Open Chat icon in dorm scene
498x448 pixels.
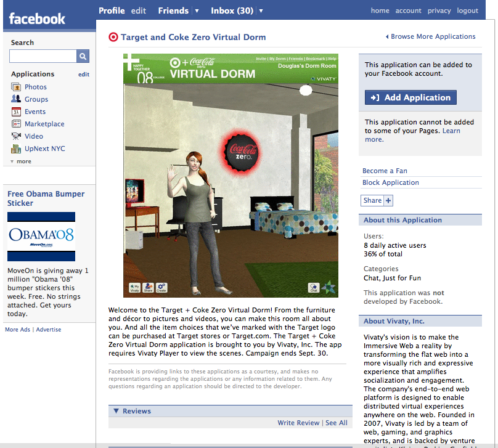[314, 288]
